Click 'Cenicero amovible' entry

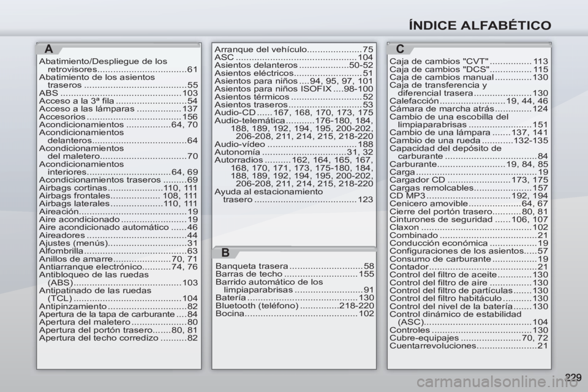[x=469, y=203]
